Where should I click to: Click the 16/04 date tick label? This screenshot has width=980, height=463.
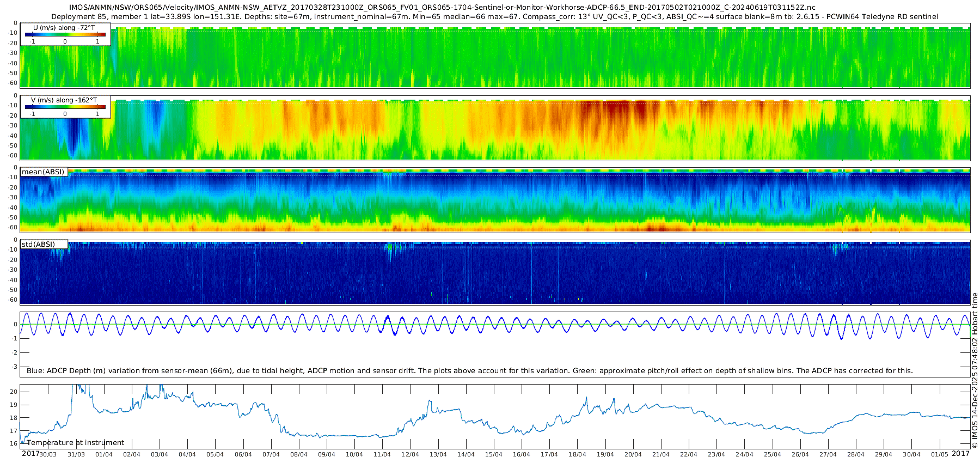[522, 455]
